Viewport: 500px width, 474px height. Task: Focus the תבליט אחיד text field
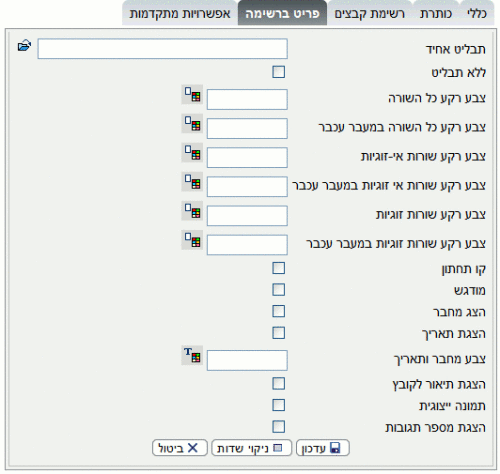point(163,49)
